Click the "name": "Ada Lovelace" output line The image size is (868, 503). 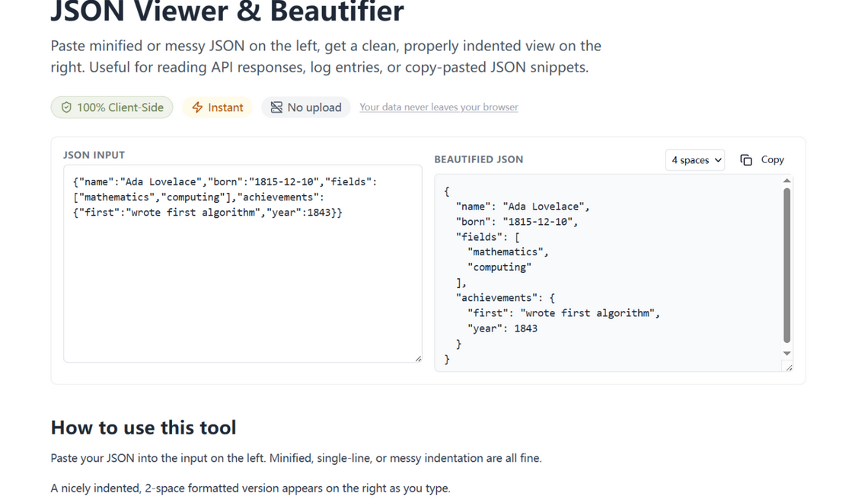coord(522,207)
